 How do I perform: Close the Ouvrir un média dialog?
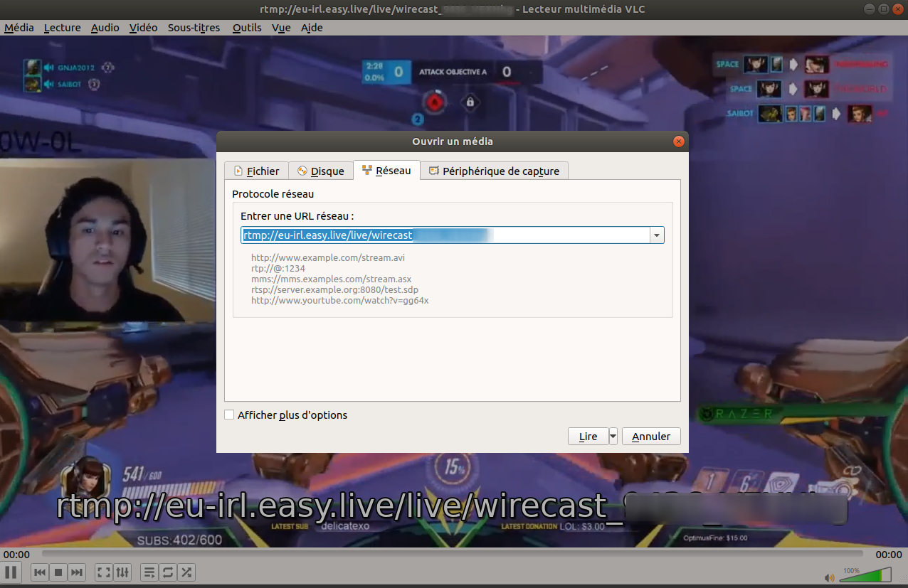(x=679, y=141)
